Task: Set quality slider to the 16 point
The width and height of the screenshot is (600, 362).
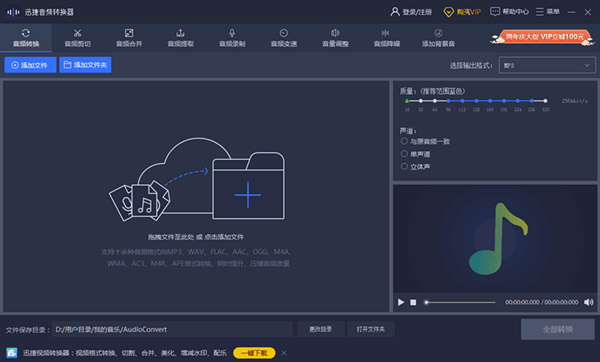Action: 407,101
